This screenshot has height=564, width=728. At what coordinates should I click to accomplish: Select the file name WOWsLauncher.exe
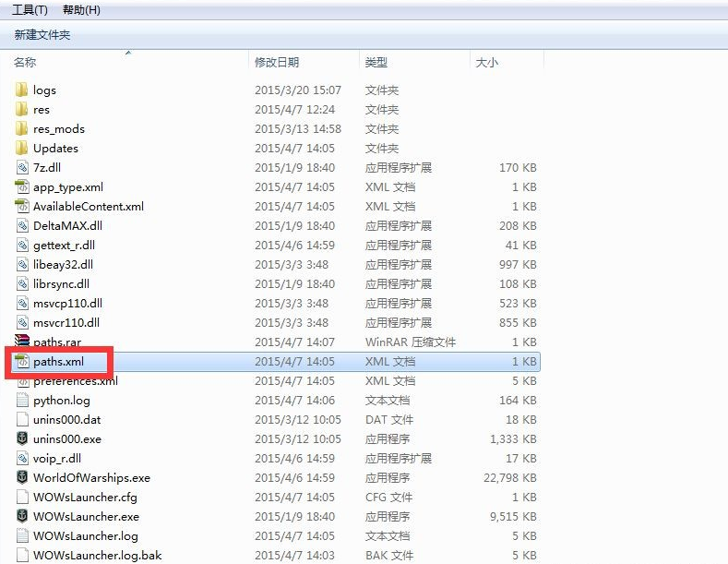click(x=86, y=517)
